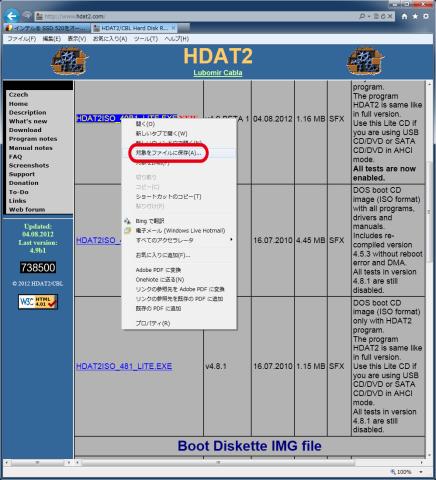
Task: Open Tools via the gear icon
Action: (426, 16)
